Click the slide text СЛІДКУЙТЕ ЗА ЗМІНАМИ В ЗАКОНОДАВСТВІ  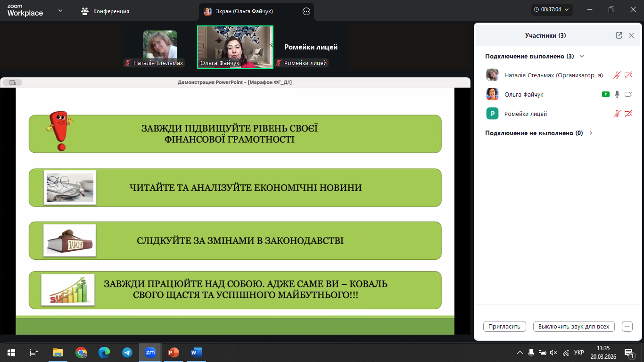(x=240, y=240)
